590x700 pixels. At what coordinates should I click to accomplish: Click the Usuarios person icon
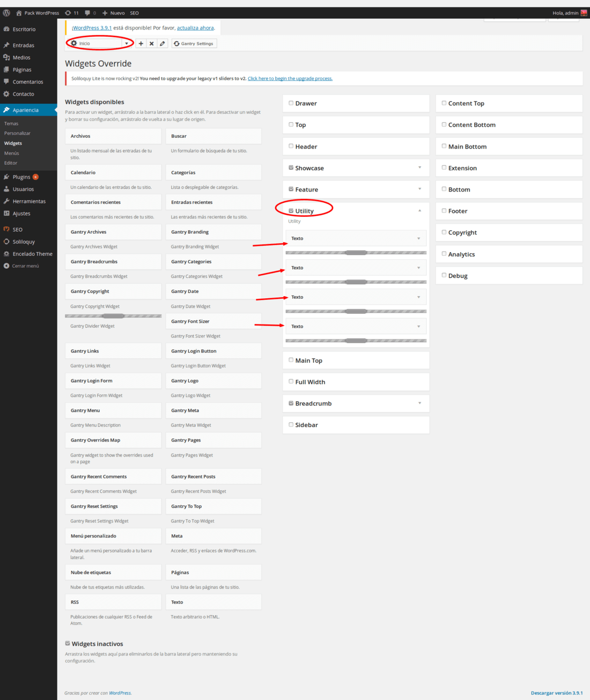[6, 189]
